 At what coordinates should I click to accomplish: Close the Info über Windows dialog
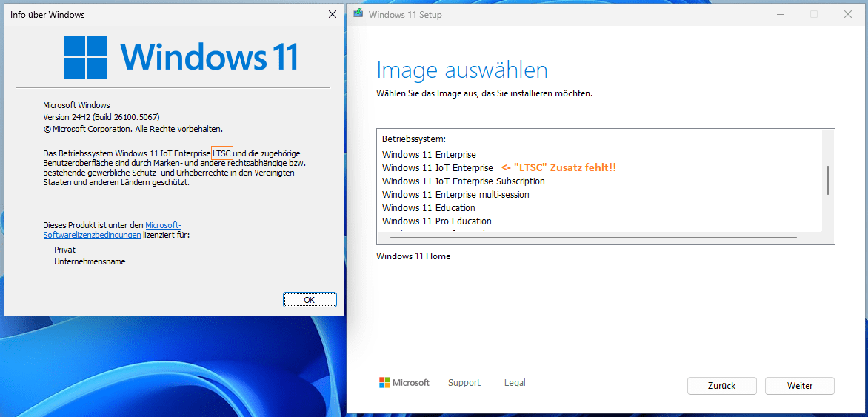[x=332, y=14]
